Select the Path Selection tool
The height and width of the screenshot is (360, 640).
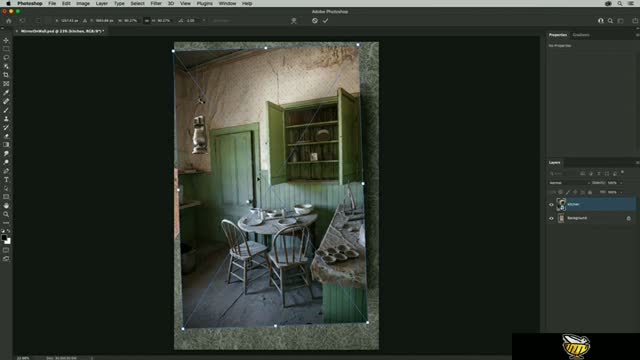point(6,189)
